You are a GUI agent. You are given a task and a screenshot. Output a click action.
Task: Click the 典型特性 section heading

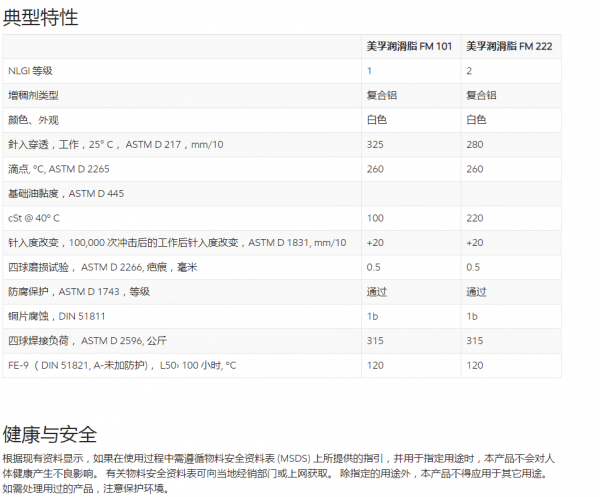41,17
